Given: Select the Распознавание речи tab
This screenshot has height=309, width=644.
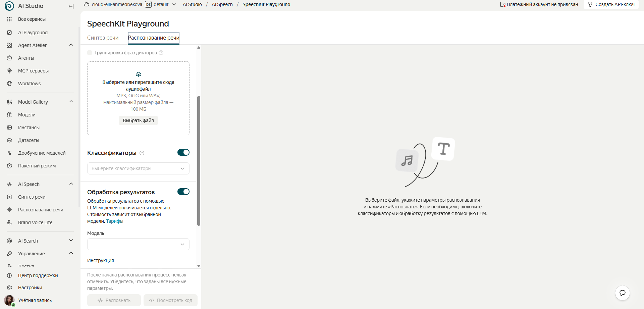Looking at the screenshot, I should click(x=154, y=38).
